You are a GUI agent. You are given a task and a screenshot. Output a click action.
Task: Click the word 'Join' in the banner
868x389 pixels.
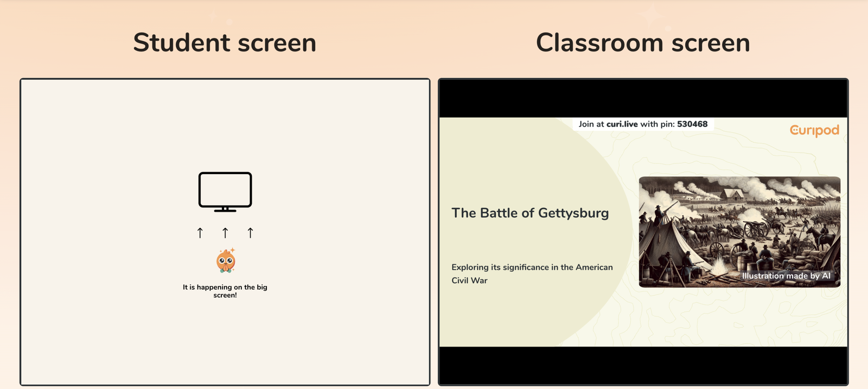click(x=586, y=124)
